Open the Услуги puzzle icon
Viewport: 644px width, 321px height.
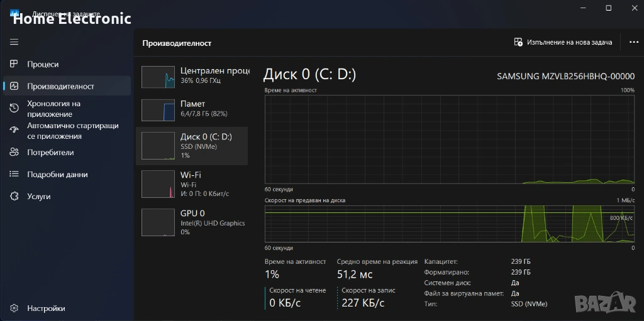[14, 196]
